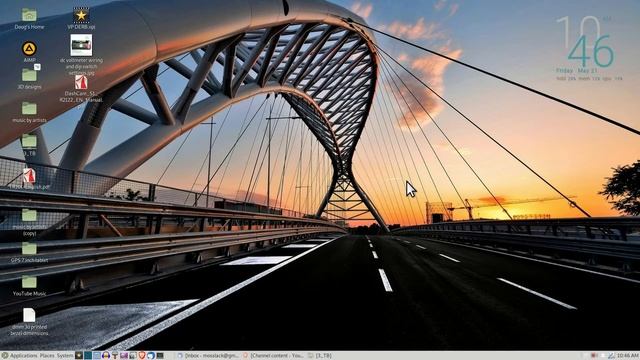Image resolution: width=640 pixels, height=360 pixels.
Task: Click the headphones launcher icon in panel
Action: (x=106, y=356)
